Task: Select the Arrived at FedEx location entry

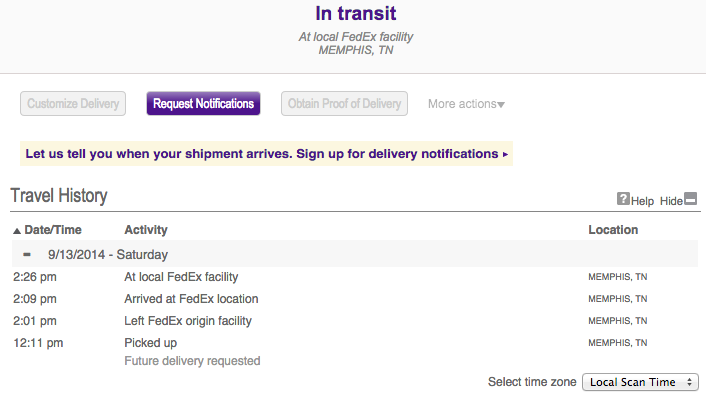Action: tap(191, 299)
